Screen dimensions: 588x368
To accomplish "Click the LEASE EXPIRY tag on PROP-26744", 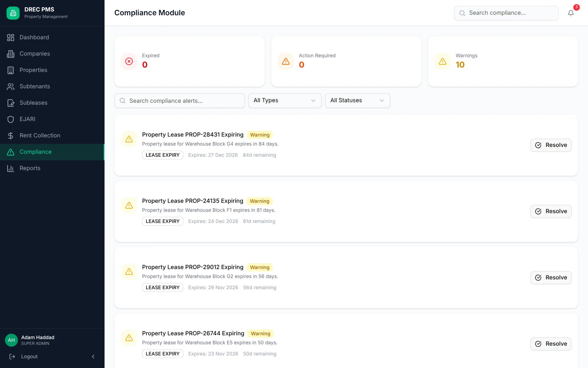I will (163, 354).
